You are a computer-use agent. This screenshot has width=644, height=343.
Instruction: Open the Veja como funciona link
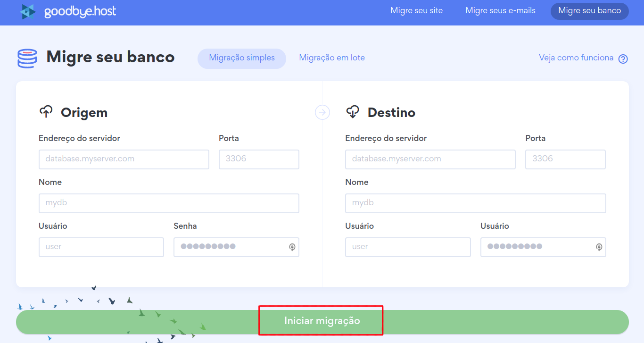[x=576, y=58]
